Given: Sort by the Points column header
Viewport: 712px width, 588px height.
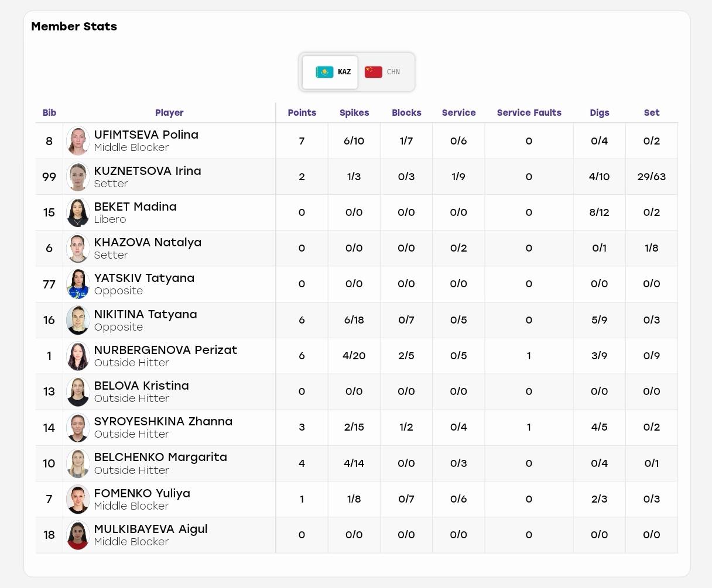Looking at the screenshot, I should pyautogui.click(x=302, y=113).
